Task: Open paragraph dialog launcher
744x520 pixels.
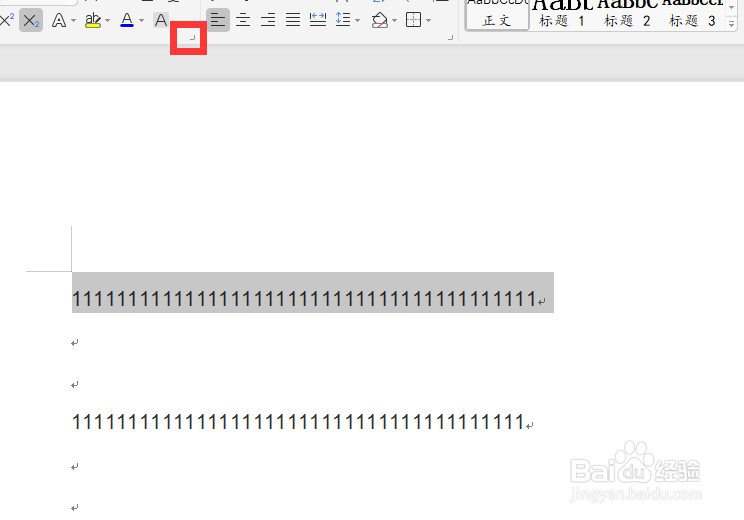Action: [x=450, y=37]
